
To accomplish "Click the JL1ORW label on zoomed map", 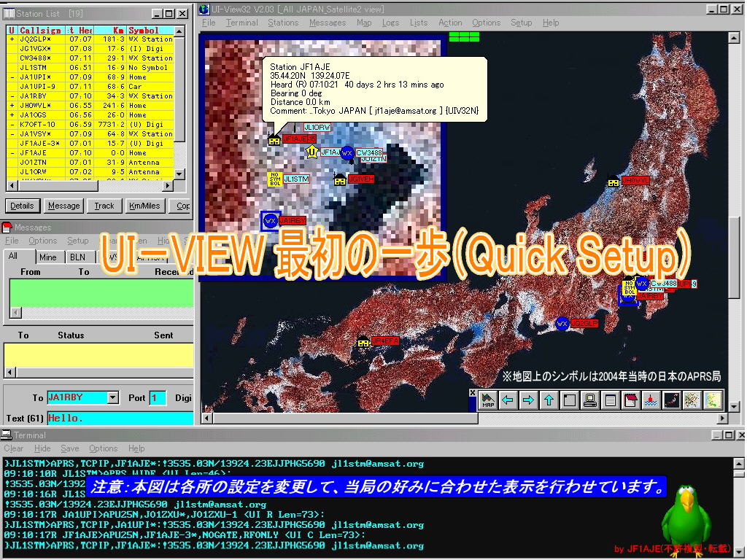I will click(x=317, y=127).
